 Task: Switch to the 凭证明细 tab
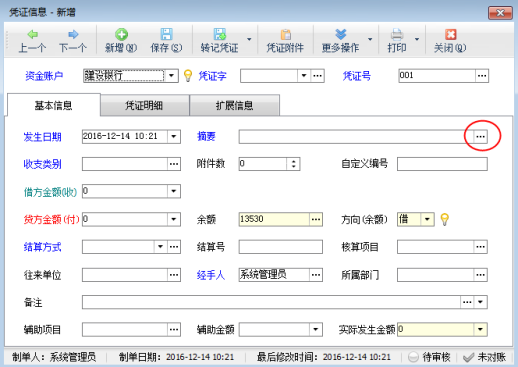click(144, 105)
